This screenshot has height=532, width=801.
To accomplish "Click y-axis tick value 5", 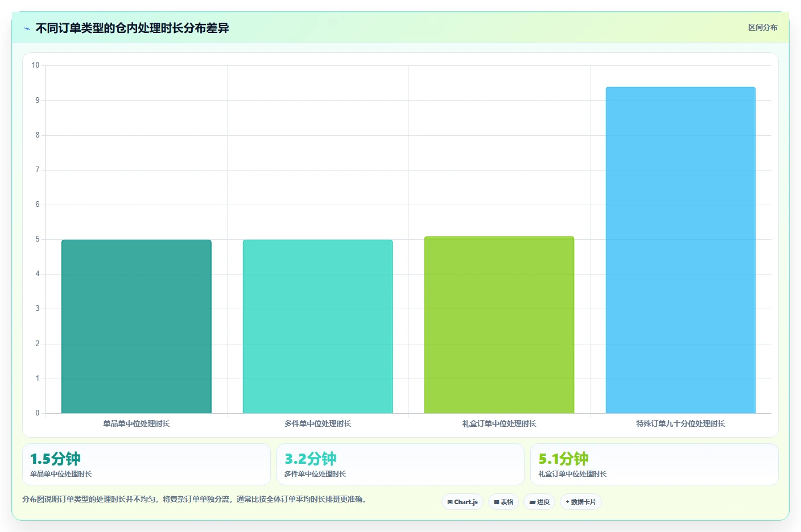I will point(38,239).
